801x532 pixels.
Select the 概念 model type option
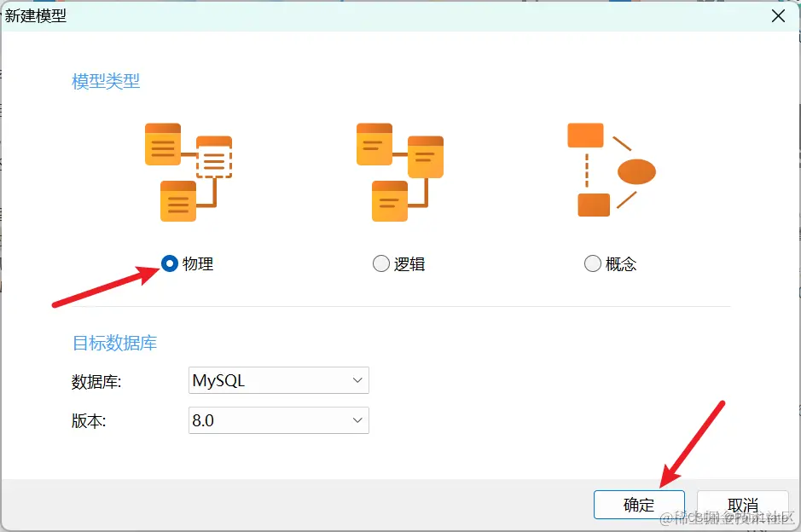coord(592,264)
